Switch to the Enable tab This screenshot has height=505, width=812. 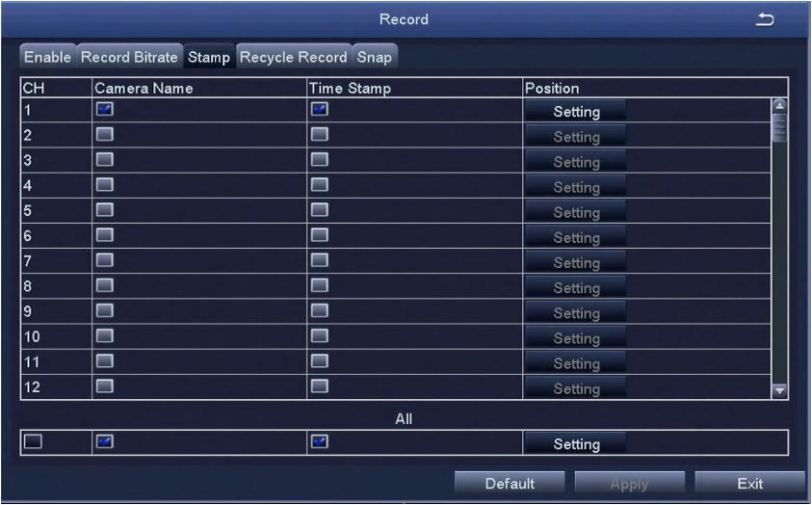click(x=48, y=58)
